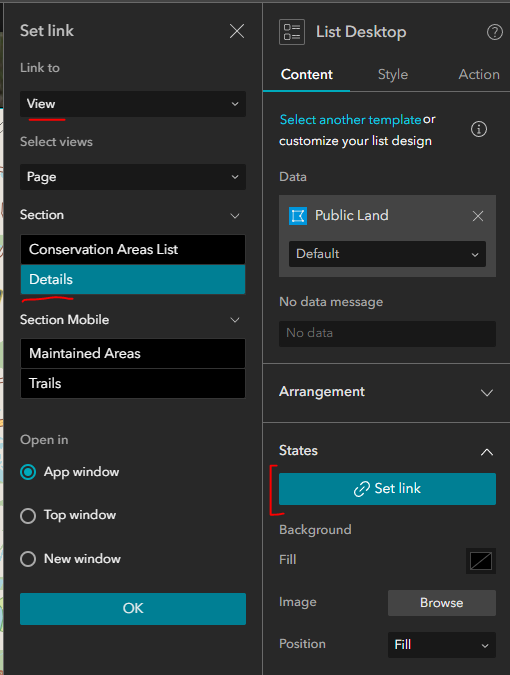The height and width of the screenshot is (675, 510).
Task: Click the Set link button
Action: 387,489
